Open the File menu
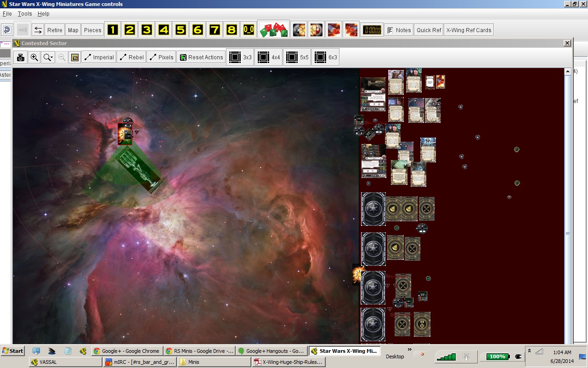The image size is (588, 368). tap(7, 14)
